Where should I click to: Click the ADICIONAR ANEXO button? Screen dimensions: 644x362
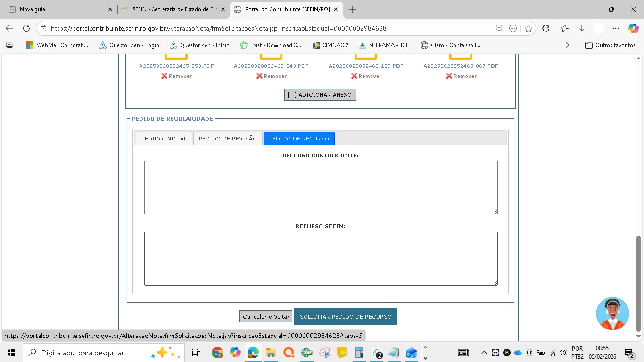[x=320, y=95]
